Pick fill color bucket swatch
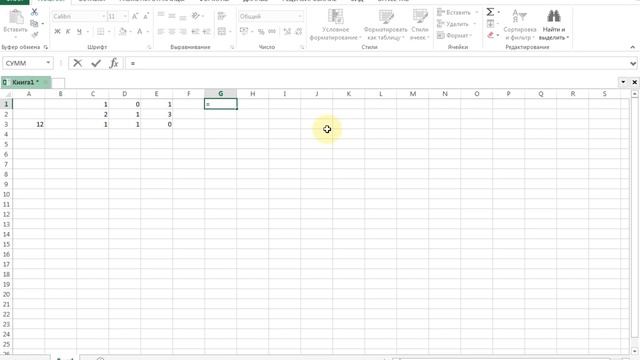 click(x=122, y=31)
